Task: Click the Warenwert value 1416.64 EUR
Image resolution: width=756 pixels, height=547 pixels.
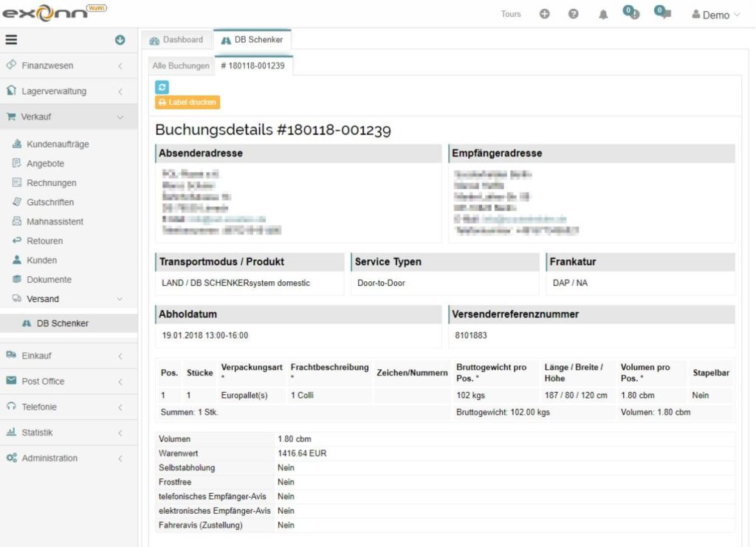Action: [302, 453]
